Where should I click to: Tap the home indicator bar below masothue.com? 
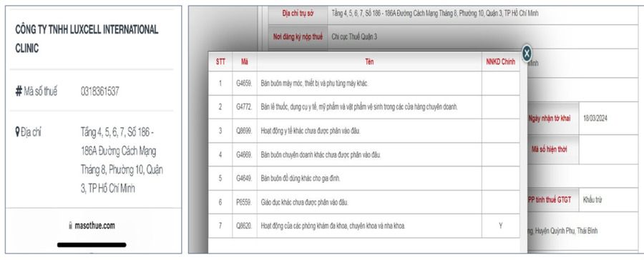[x=92, y=245]
